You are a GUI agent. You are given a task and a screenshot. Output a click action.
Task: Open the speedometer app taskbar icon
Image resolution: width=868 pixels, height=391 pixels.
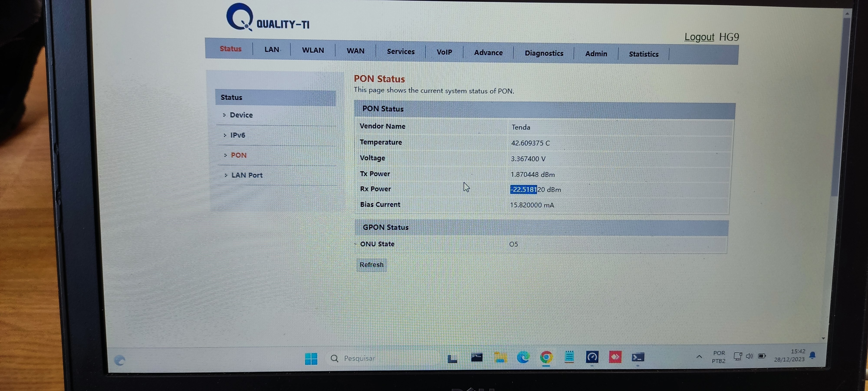click(x=592, y=357)
